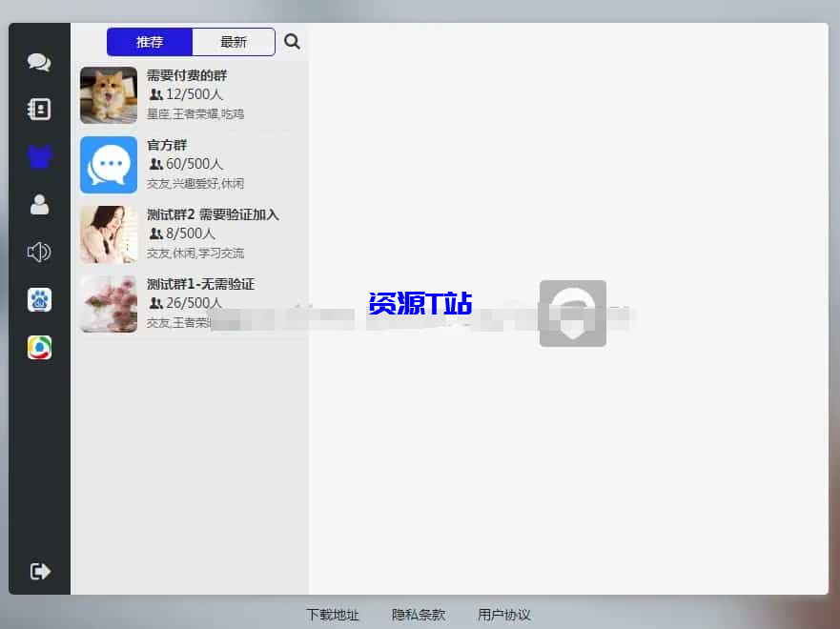Read the 用户协议 agreement
The width and height of the screenshot is (840, 629).
[x=503, y=615]
